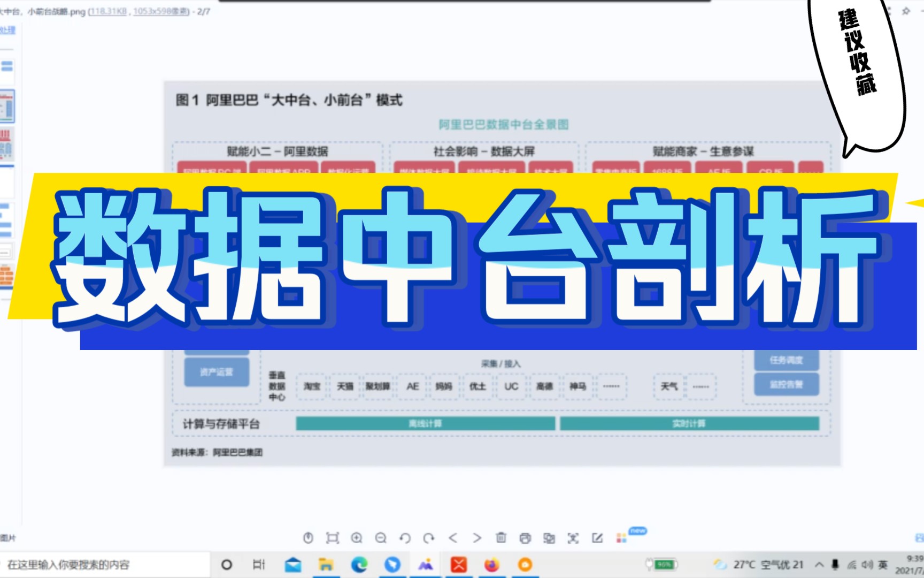This screenshot has width=924, height=578.
Task: Click the Wi-Fi network tray icon
Action: [x=852, y=565]
